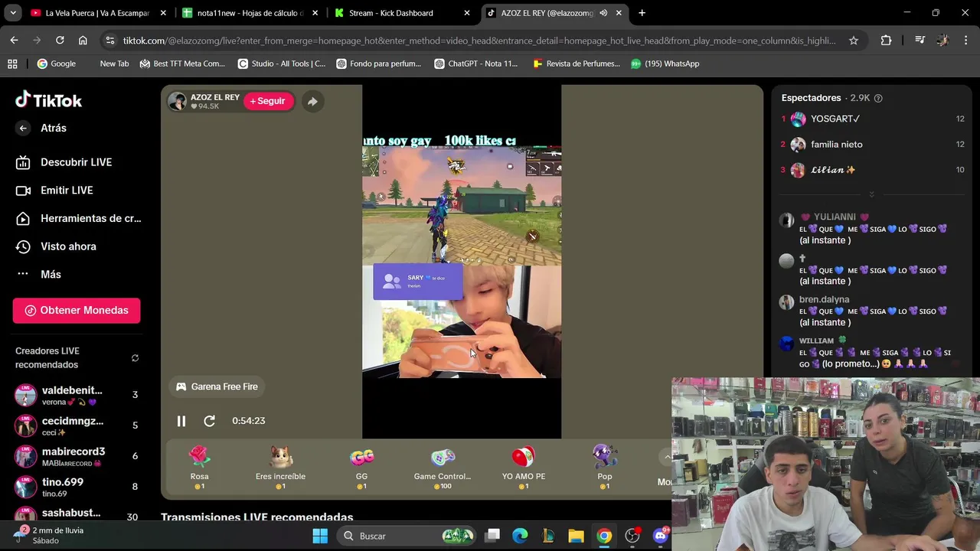
Task: Send the Pop gift
Action: [x=605, y=467]
